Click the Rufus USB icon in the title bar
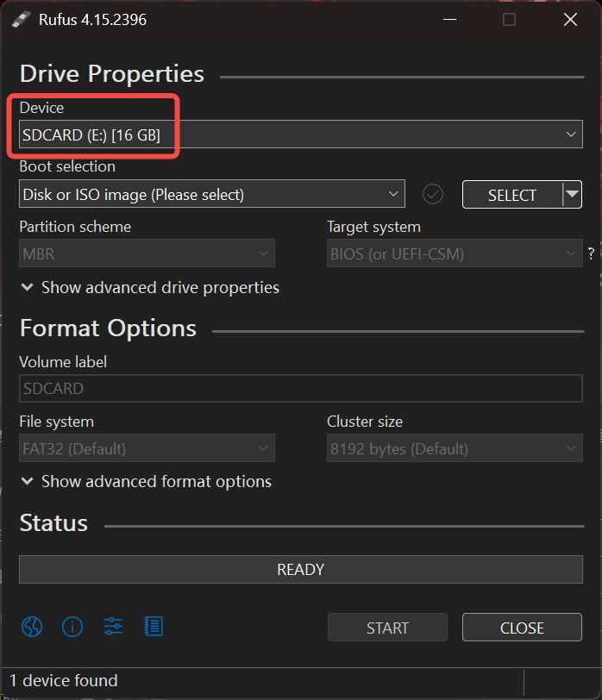Viewport: 602px width, 700px height. pyautogui.click(x=21, y=19)
